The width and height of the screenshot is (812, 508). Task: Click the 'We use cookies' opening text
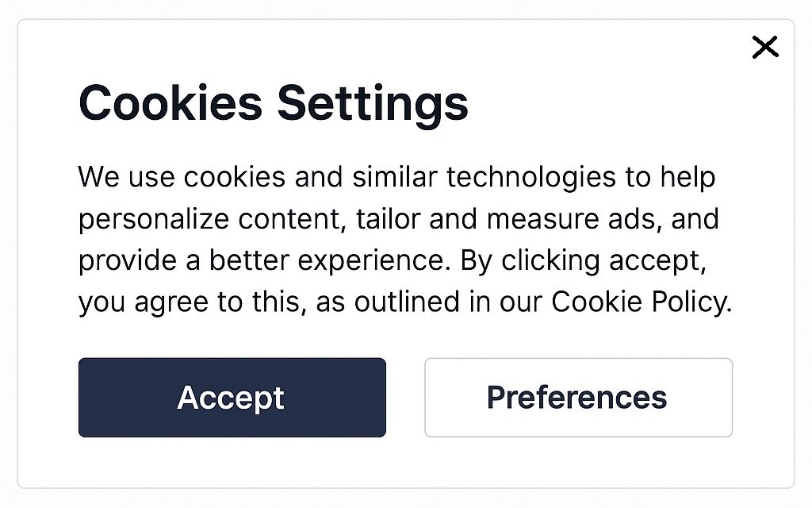182,177
